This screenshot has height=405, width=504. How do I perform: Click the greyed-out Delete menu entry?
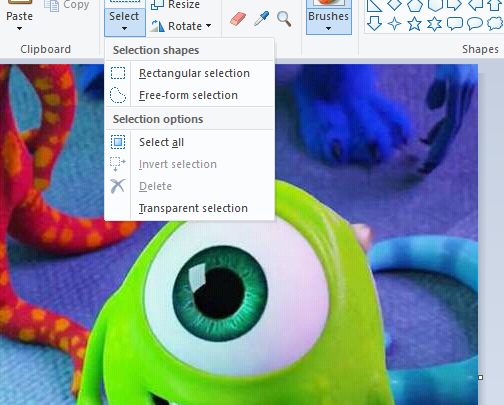pyautogui.click(x=189, y=186)
